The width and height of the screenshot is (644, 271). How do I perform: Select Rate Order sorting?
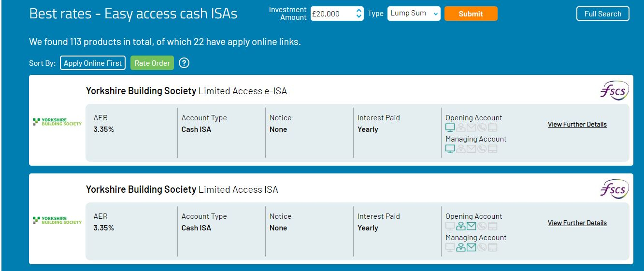pos(152,63)
